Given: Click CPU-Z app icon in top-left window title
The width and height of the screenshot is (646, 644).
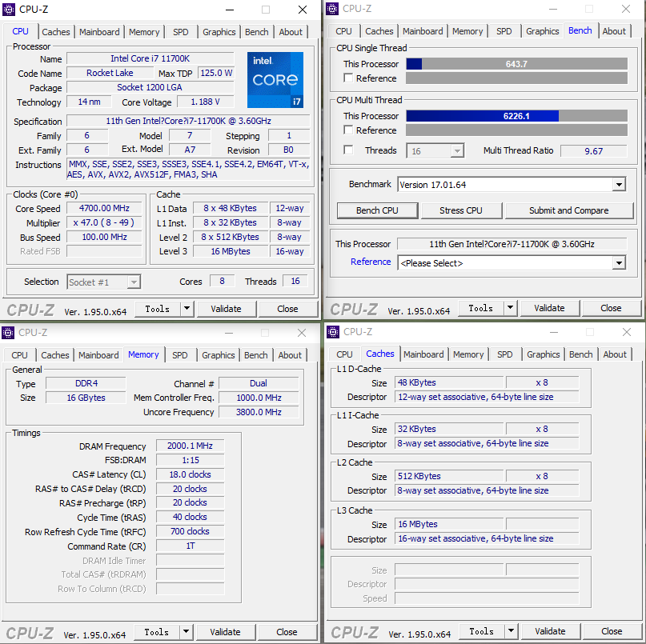Looking at the screenshot, I should (x=9, y=9).
